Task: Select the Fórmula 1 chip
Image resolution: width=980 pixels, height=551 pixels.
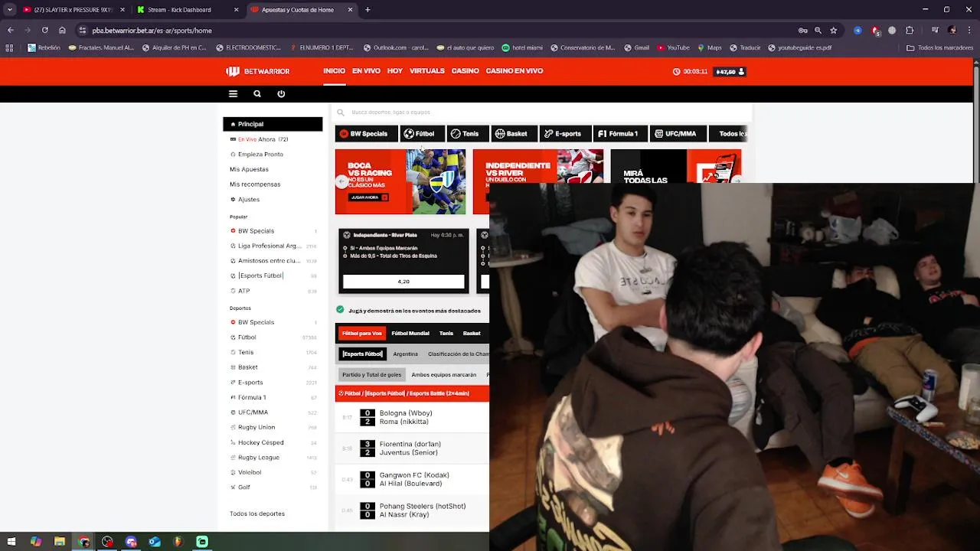Action: (621, 134)
